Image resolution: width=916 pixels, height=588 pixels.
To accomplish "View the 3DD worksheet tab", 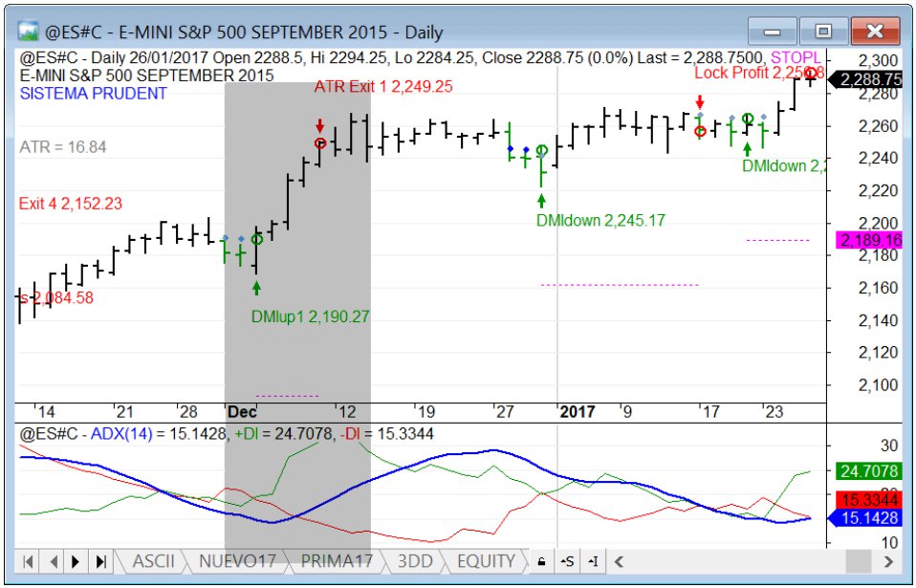I will pos(415,562).
